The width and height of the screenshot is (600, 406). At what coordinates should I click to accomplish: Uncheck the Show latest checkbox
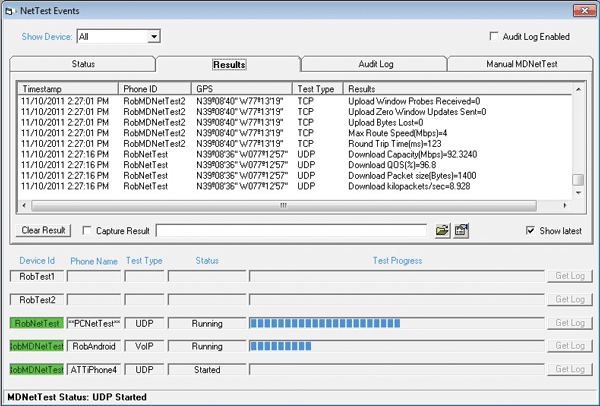pyautogui.click(x=531, y=231)
